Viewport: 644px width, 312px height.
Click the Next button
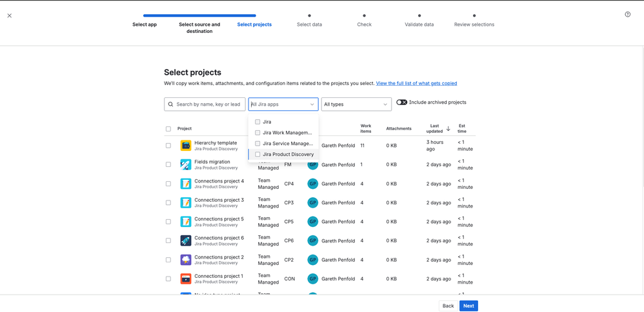point(468,306)
